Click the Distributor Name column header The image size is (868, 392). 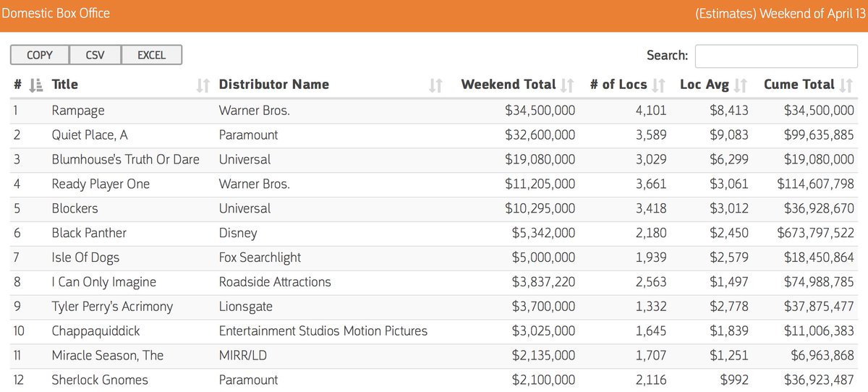tap(274, 85)
